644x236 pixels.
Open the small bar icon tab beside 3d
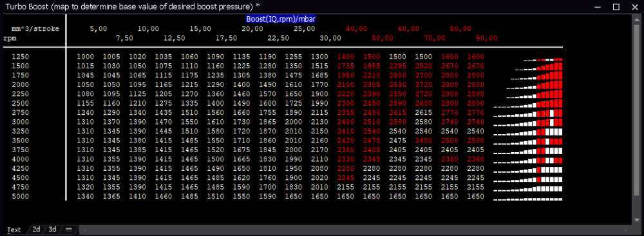69,230
